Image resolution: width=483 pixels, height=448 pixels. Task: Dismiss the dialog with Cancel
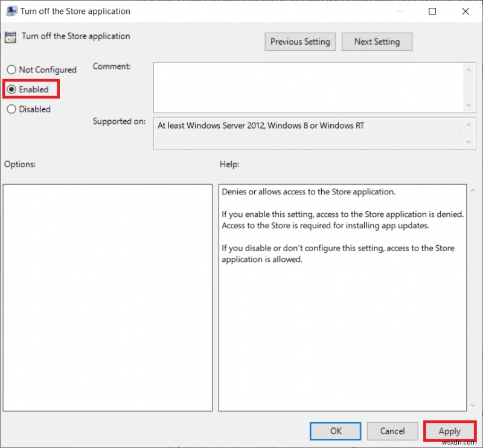pyautogui.click(x=392, y=431)
